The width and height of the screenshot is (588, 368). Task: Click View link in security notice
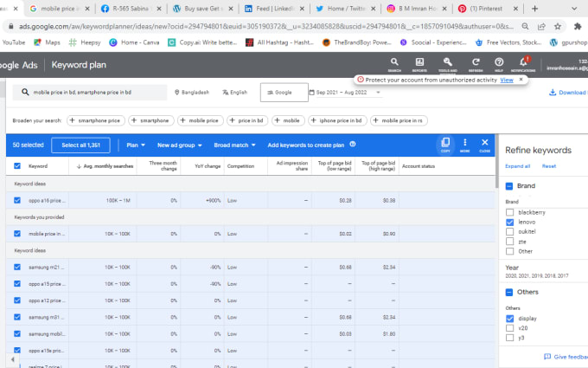pyautogui.click(x=507, y=80)
